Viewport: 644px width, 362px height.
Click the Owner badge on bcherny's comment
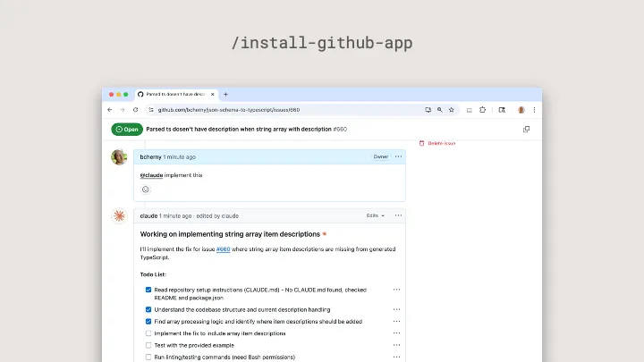point(381,156)
